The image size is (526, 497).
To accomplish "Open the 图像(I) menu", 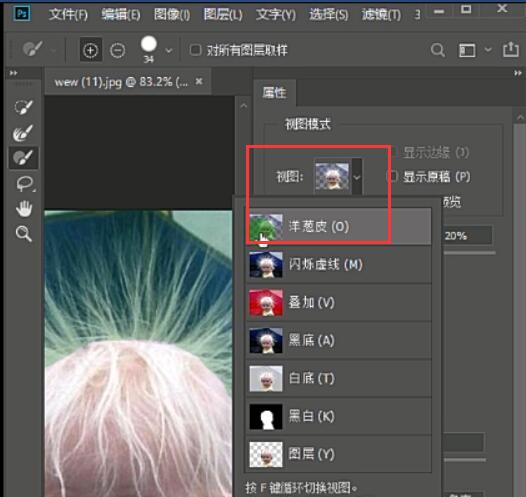I will (172, 15).
